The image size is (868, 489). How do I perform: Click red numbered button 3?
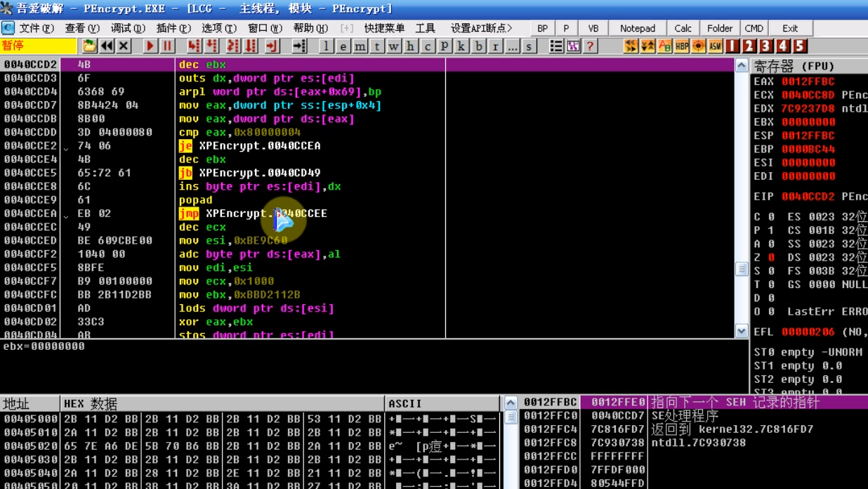tap(766, 46)
